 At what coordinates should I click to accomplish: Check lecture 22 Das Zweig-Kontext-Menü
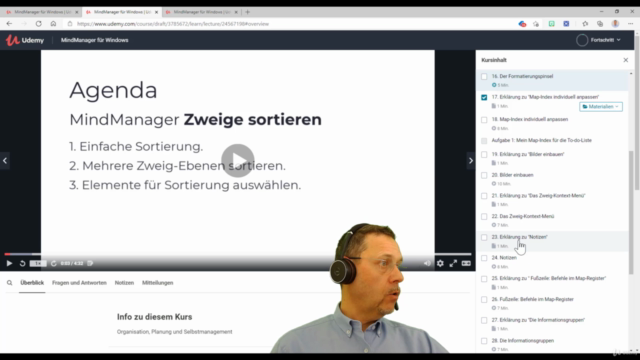(x=484, y=216)
